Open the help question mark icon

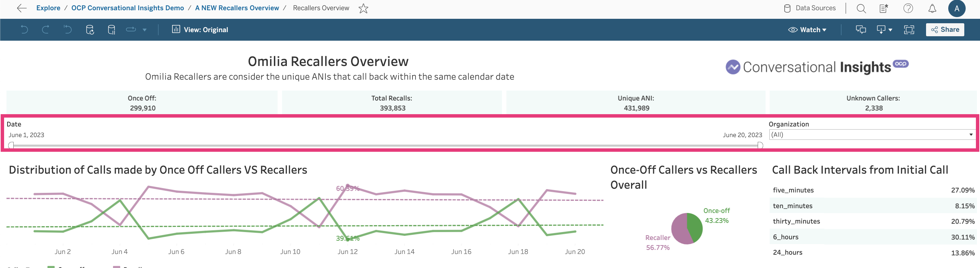pos(908,8)
